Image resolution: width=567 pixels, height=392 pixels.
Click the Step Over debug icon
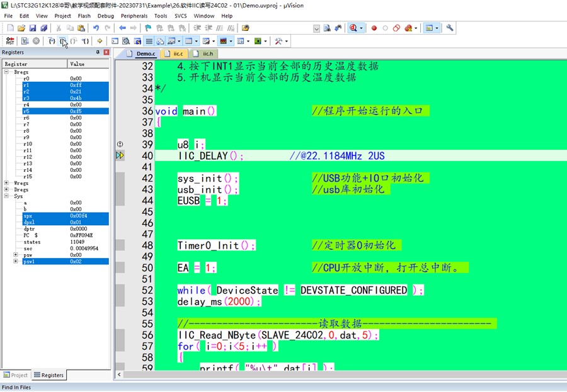point(63,41)
